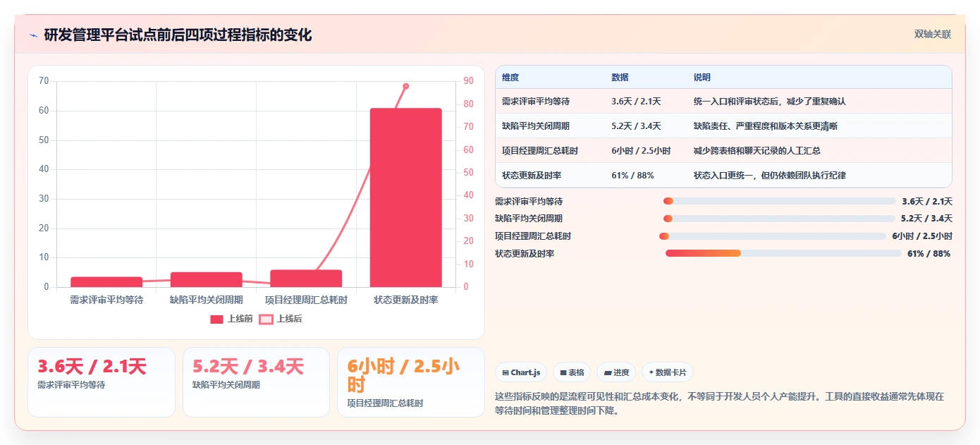This screenshot has width=980, height=445.
Task: Click the 状态更新及时率 bar in chart
Action: (x=406, y=197)
